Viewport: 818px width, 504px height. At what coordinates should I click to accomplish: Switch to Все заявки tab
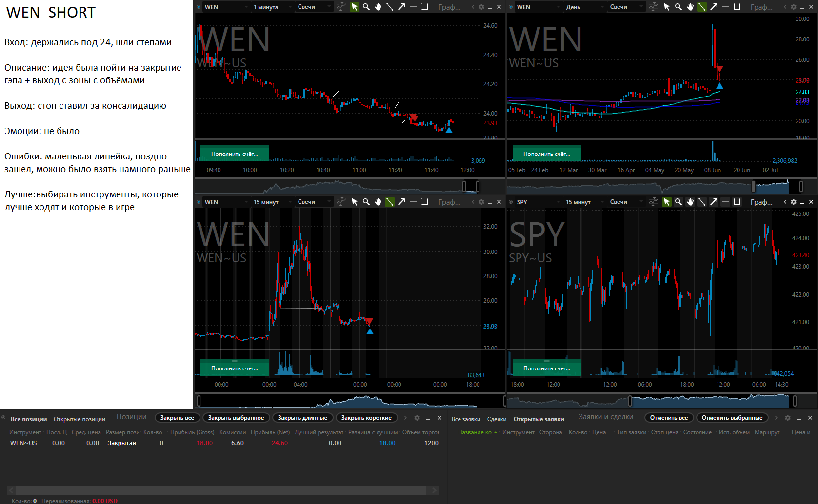click(466, 419)
